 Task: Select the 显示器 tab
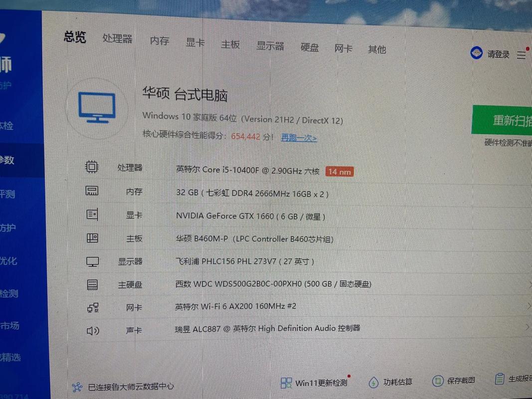270,46
